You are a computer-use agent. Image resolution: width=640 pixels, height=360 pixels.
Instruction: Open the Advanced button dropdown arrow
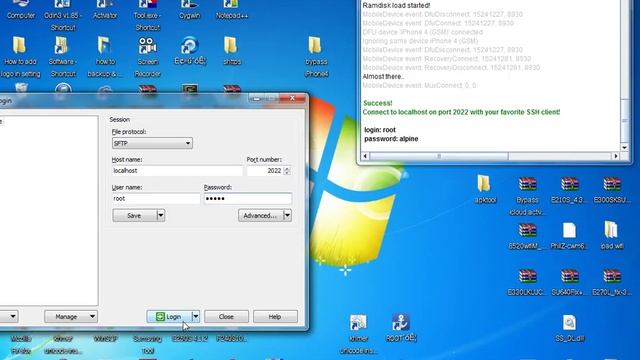click(287, 216)
